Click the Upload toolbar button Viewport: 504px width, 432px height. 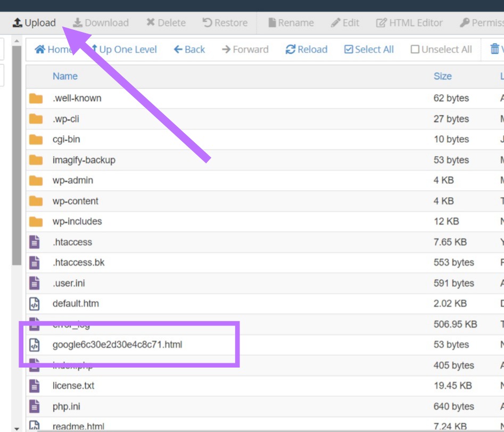(35, 23)
